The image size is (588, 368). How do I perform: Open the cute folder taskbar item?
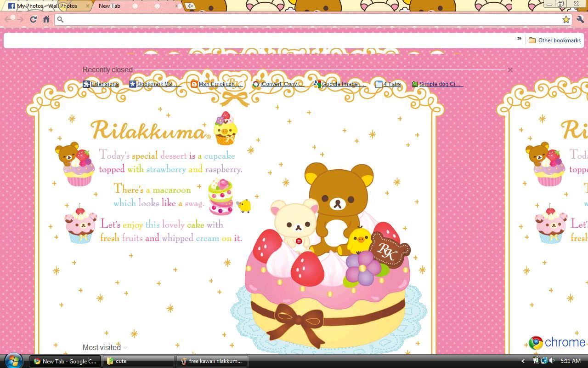coord(138,361)
